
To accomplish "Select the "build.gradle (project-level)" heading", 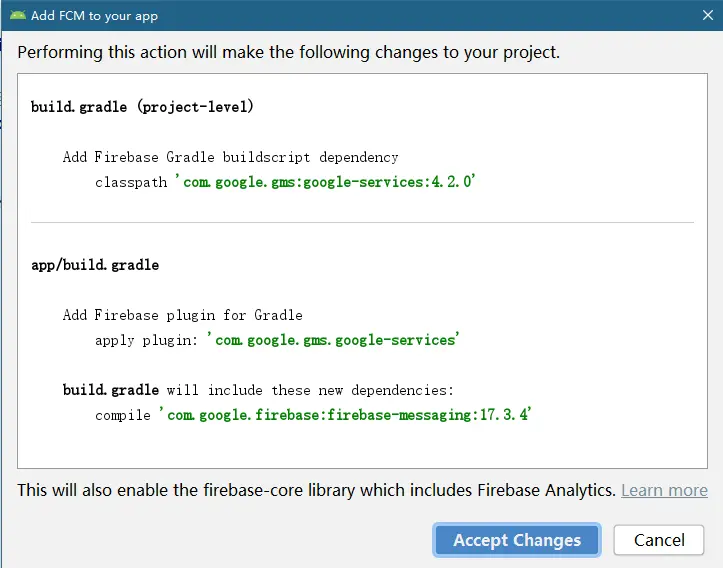I will coord(142,106).
